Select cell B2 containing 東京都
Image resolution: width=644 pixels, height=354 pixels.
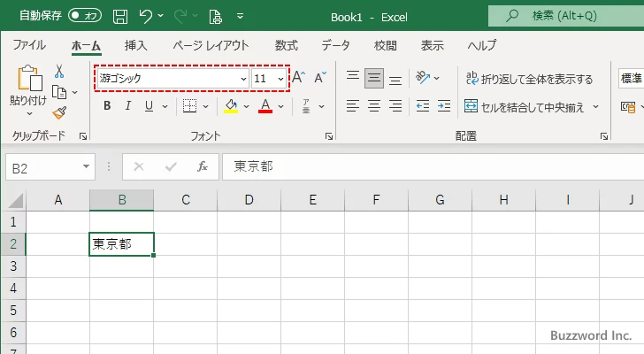(121, 244)
